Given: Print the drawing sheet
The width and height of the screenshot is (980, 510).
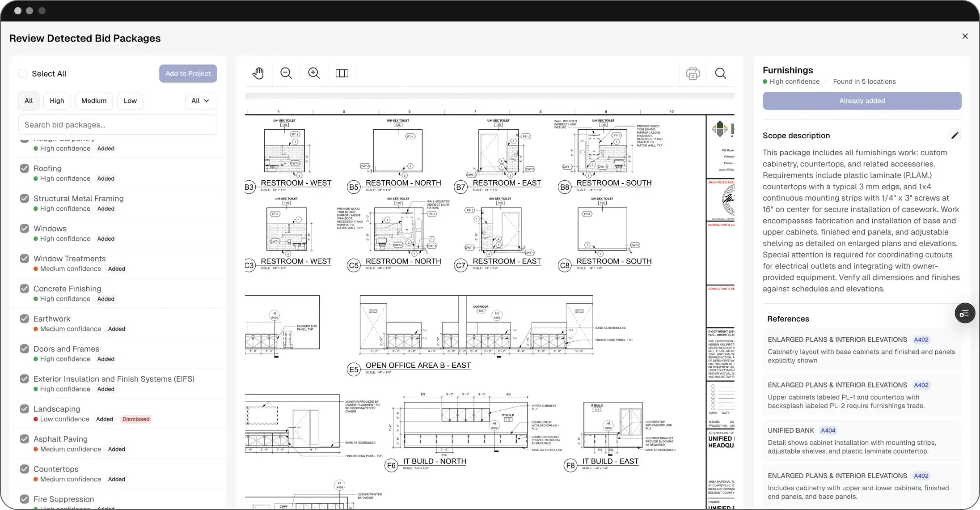Looking at the screenshot, I should (693, 74).
